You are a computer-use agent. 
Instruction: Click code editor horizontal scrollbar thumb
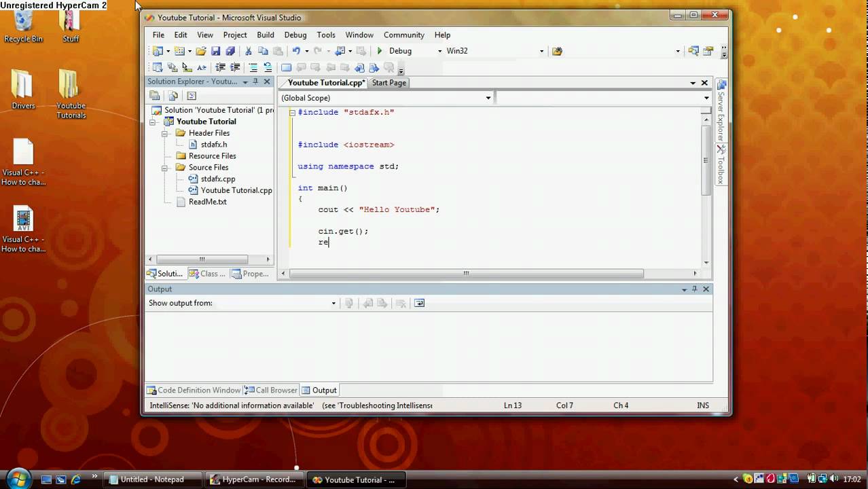click(467, 274)
